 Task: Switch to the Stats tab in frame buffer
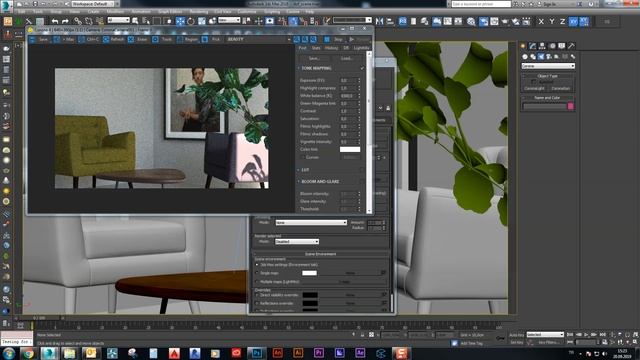point(316,48)
